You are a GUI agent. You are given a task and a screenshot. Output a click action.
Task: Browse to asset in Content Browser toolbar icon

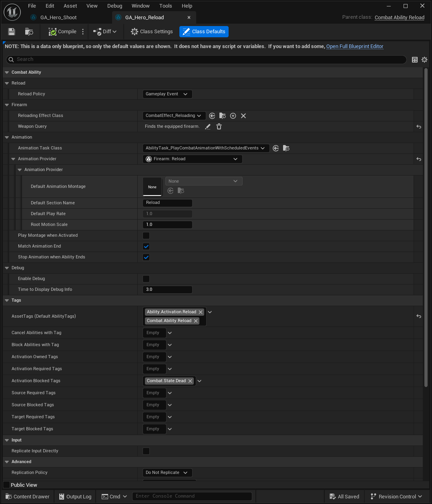pos(29,32)
